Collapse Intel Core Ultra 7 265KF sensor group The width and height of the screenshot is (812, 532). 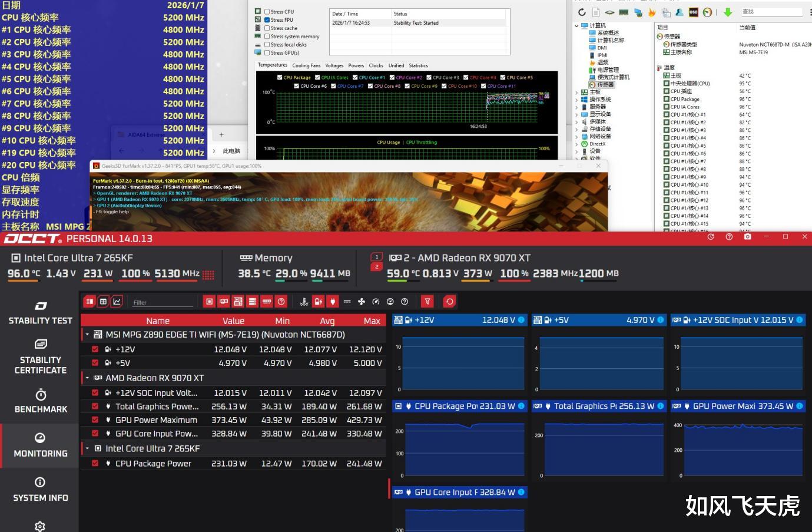[x=87, y=448]
